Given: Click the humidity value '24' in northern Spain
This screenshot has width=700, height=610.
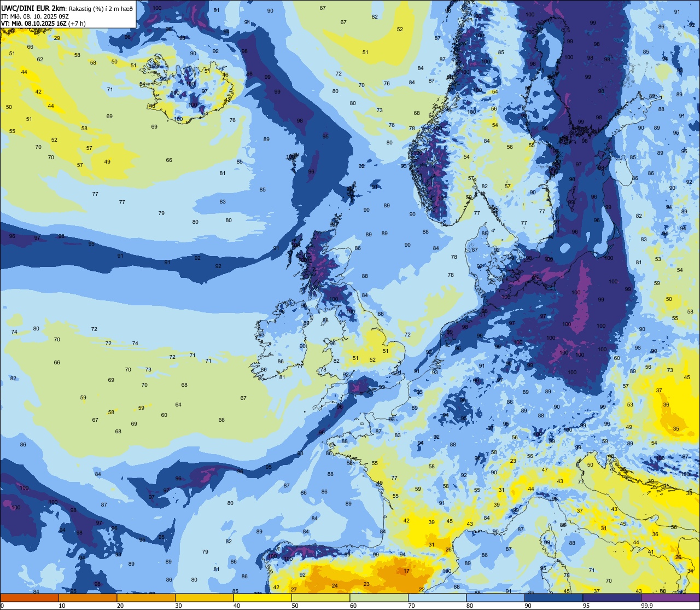Looking at the screenshot, I should (335, 586).
